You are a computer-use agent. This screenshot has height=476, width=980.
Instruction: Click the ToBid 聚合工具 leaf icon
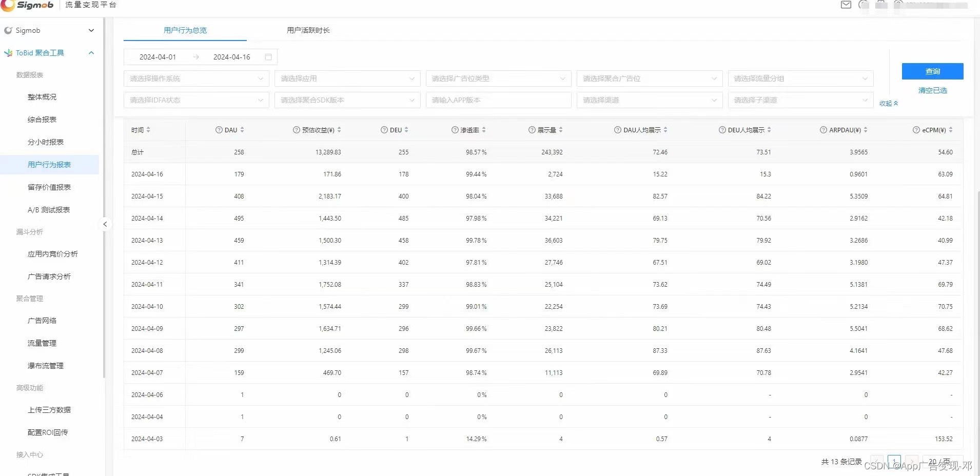(8, 53)
